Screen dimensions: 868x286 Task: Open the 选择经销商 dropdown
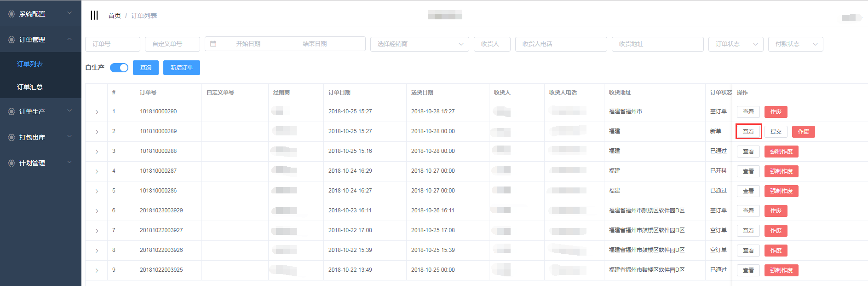click(x=419, y=44)
